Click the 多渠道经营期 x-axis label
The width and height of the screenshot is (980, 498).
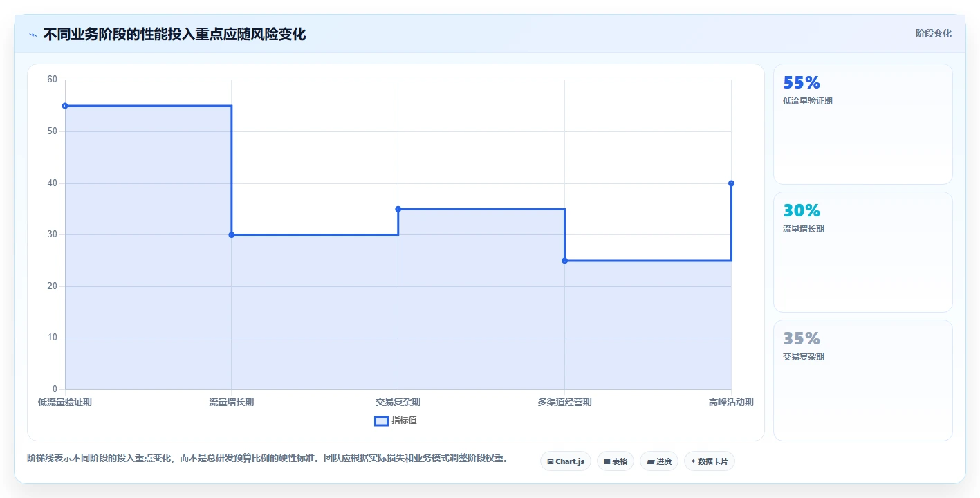coord(565,402)
